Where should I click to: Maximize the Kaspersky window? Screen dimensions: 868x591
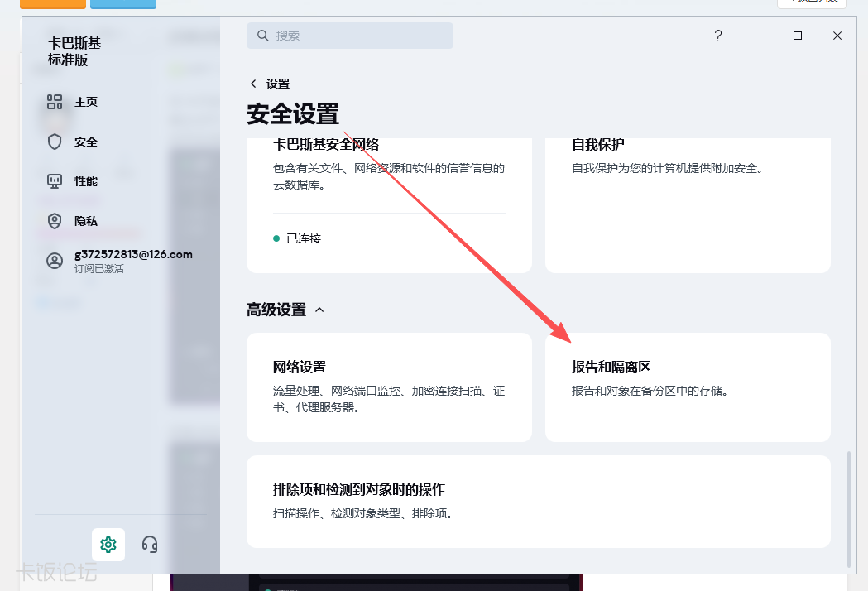(x=798, y=36)
